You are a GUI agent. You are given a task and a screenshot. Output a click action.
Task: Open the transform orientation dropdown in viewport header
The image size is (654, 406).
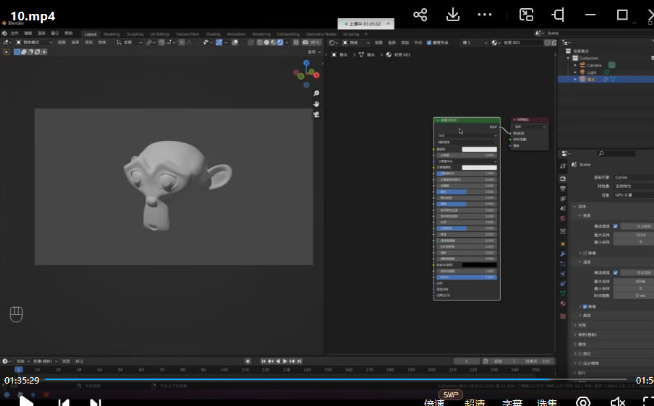coord(129,42)
